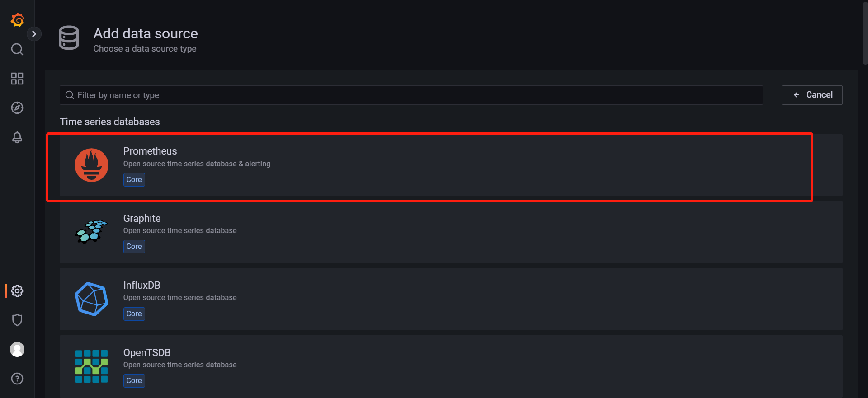Open the Server Admin shield icon
The height and width of the screenshot is (398, 868).
click(17, 320)
